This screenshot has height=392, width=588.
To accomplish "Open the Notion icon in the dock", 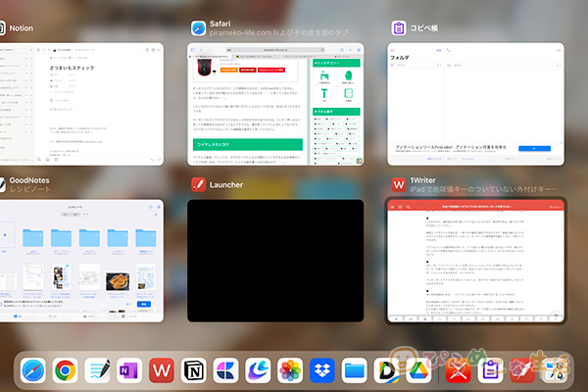I will [x=194, y=370].
